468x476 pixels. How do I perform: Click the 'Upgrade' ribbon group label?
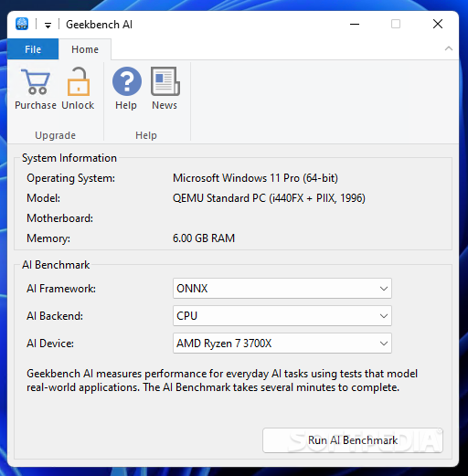[55, 135]
